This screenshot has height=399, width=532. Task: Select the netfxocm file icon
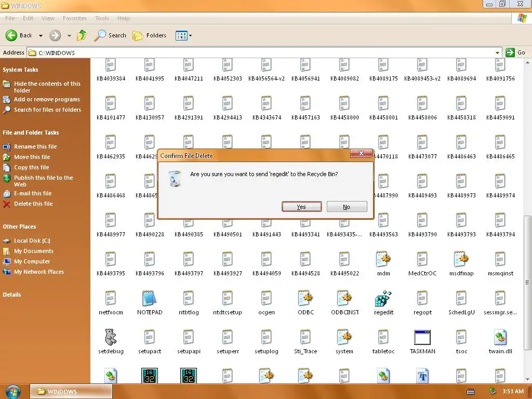click(x=111, y=298)
